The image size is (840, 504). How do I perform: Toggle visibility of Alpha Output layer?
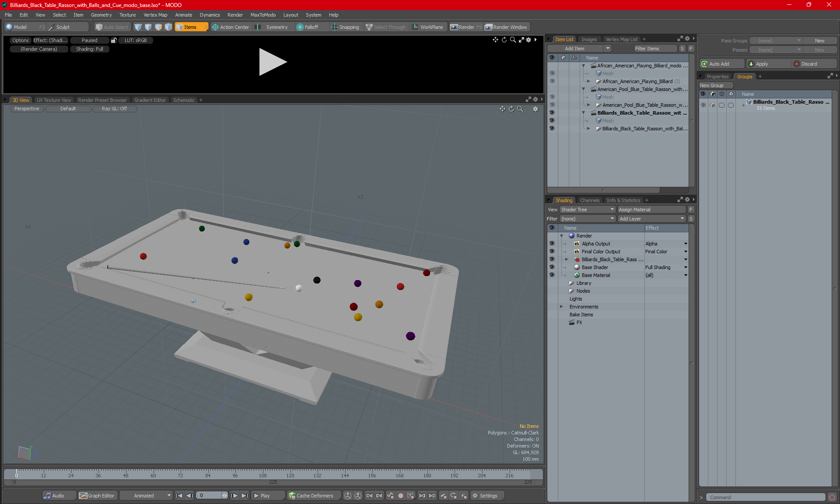(x=552, y=244)
